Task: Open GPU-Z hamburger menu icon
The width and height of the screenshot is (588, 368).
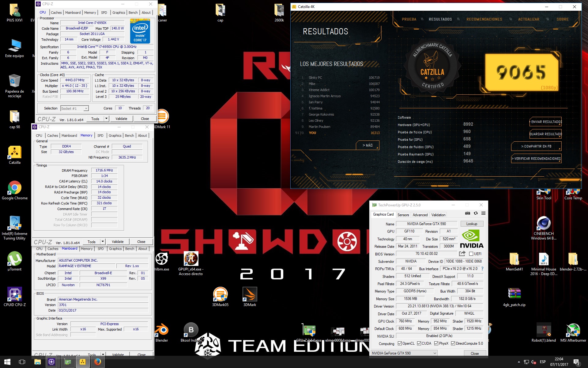Action: [483, 213]
